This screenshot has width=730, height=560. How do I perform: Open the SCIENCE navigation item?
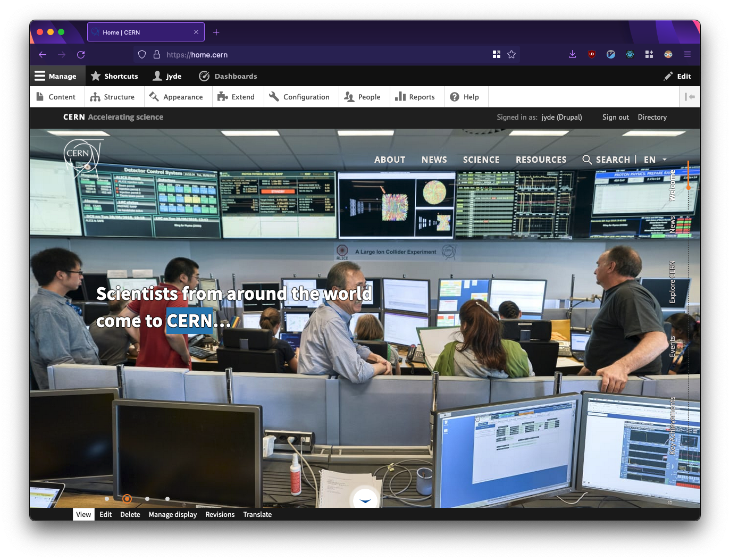point(481,160)
